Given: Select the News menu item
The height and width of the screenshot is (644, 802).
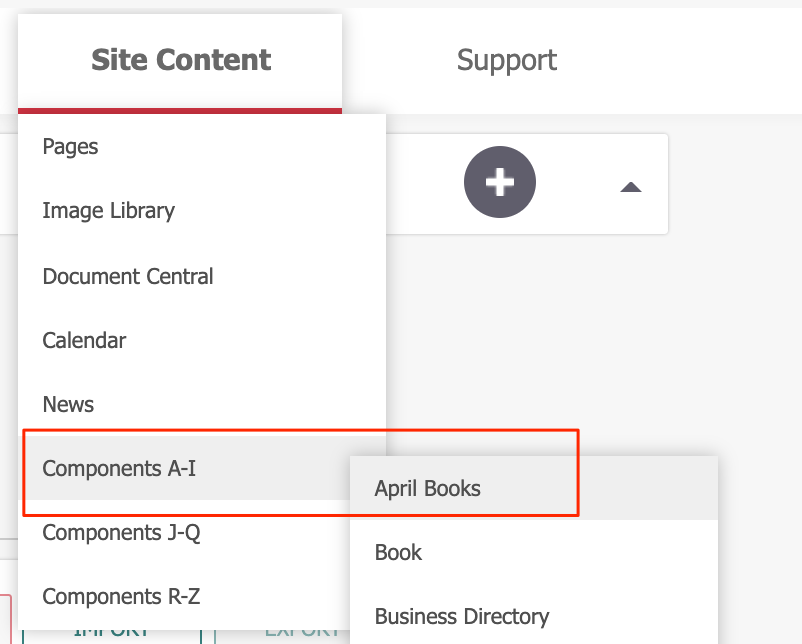Looking at the screenshot, I should pyautogui.click(x=68, y=404).
